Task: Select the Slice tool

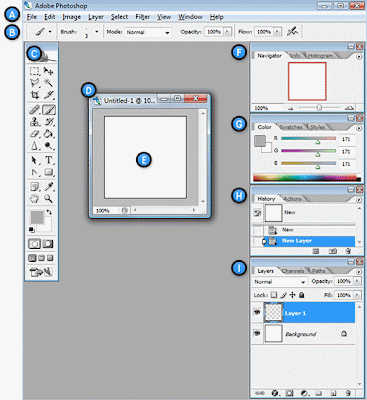Action: [x=48, y=95]
